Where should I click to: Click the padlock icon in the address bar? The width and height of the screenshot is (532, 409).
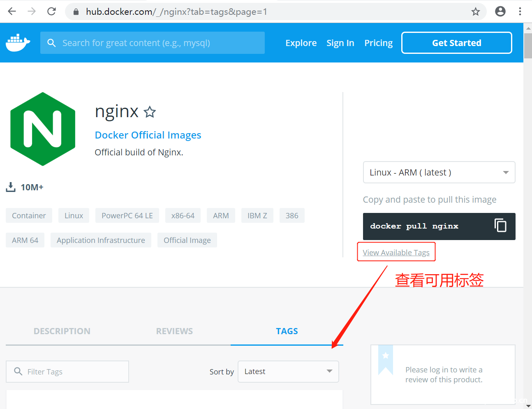point(76,12)
